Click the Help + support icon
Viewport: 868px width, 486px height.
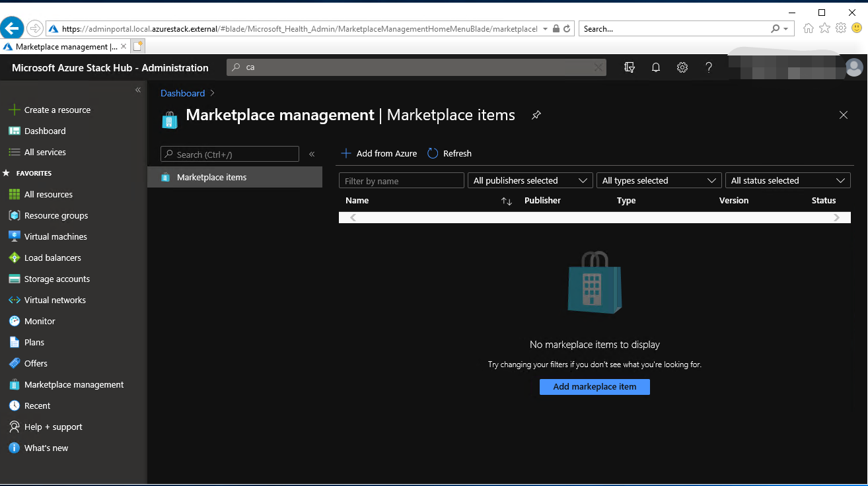point(14,427)
